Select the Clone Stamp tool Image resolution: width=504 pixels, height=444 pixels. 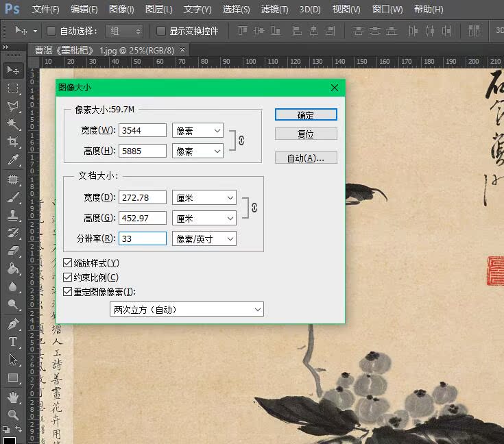[x=13, y=214]
